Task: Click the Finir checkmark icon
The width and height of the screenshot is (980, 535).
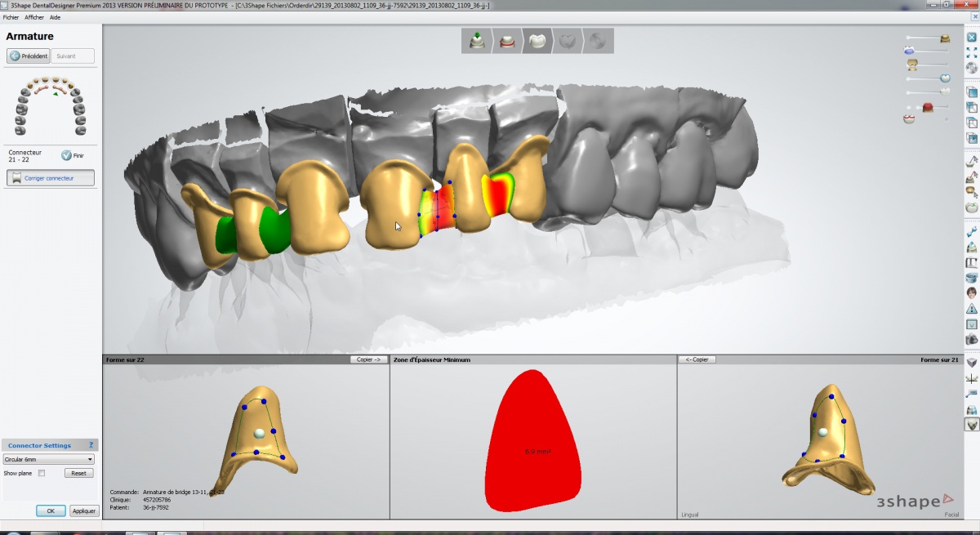Action: [66, 155]
